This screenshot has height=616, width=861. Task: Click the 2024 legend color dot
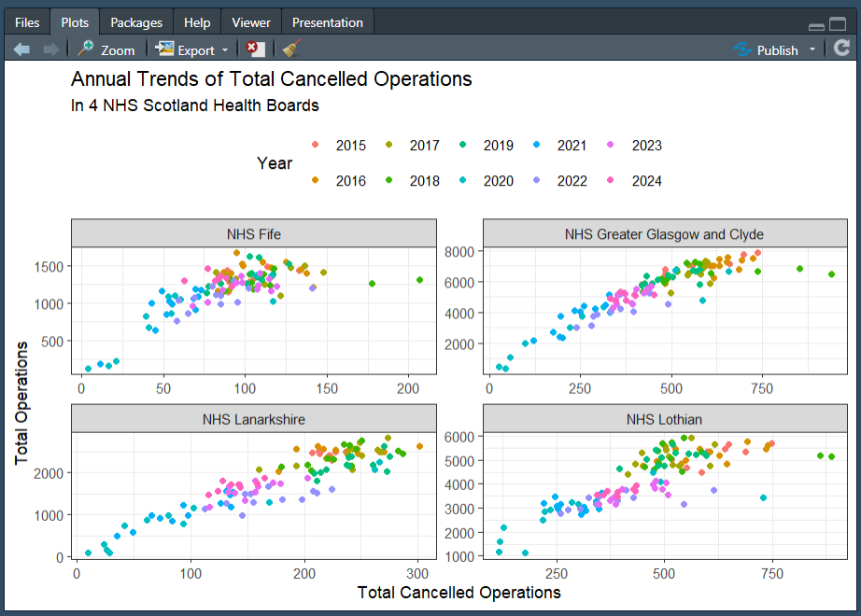click(x=610, y=180)
